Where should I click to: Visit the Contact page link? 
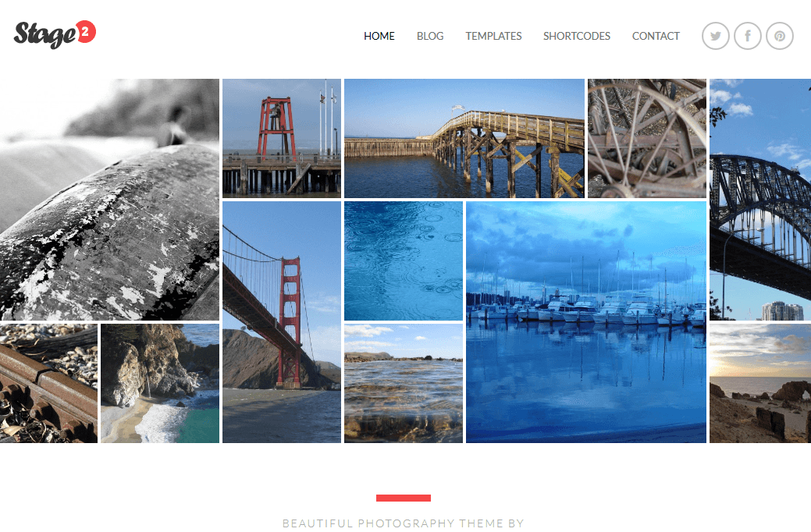(x=656, y=36)
